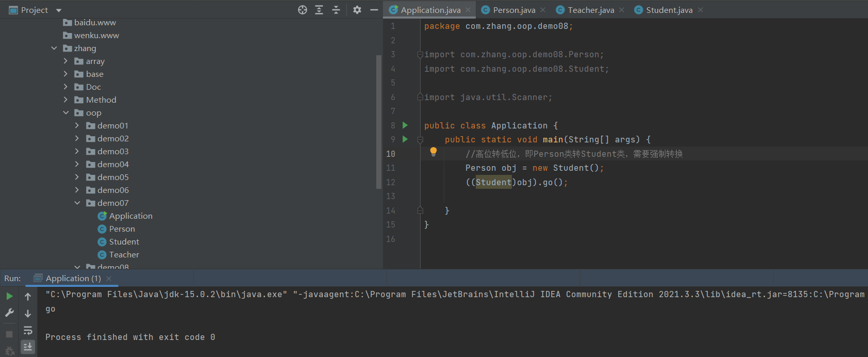Image resolution: width=868 pixels, height=357 pixels.
Task: Click the down arrow in Run console toolbar
Action: pos(28,313)
